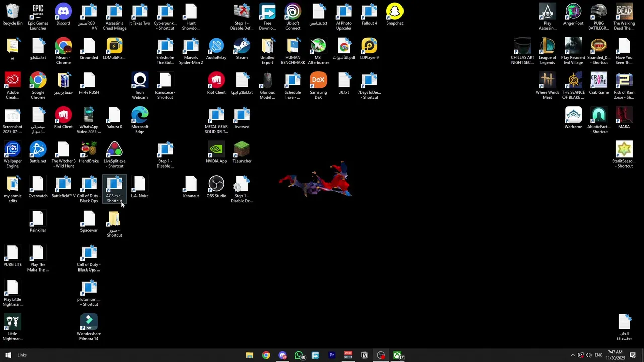Select the Assassin's Creed Mirage shortcut
Screen dimensions: 644x362
(114, 17)
